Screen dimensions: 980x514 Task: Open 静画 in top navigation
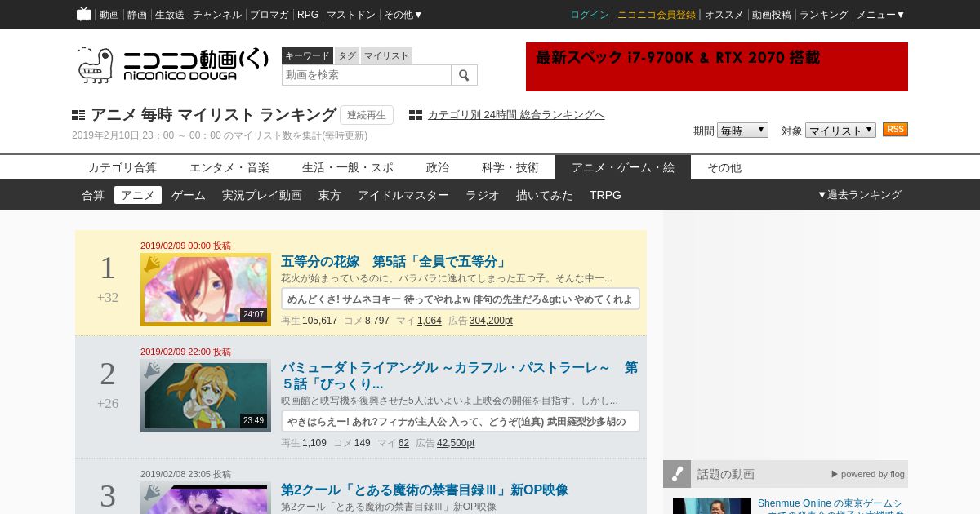pos(137,15)
